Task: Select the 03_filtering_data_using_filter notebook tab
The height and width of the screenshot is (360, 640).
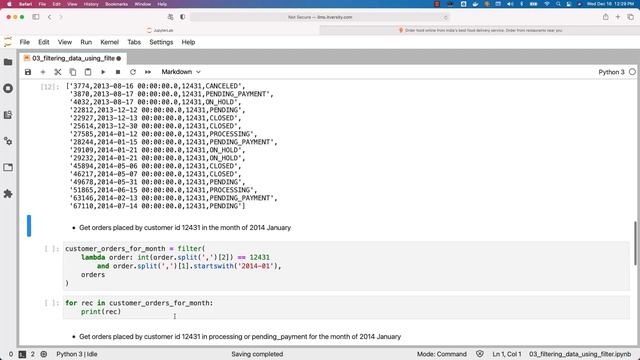Action: pyautogui.click(x=73, y=58)
